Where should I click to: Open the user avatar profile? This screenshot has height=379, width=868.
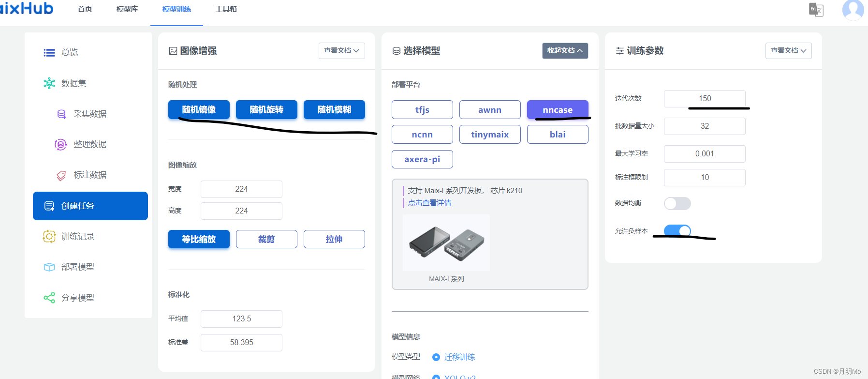853,10
